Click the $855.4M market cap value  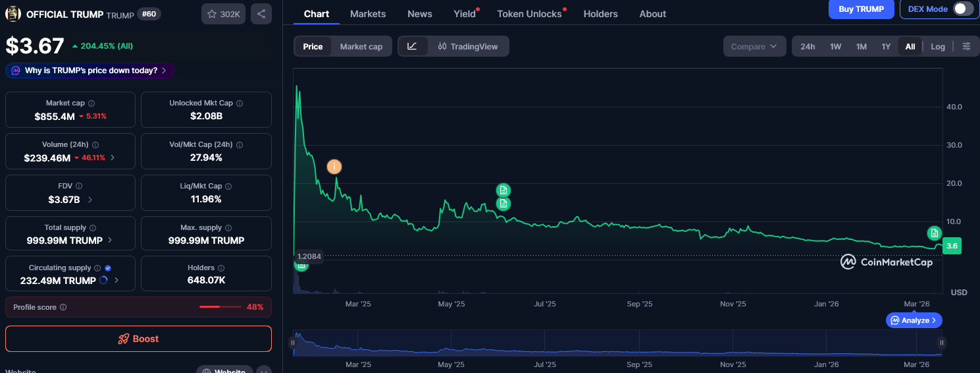pyautogui.click(x=54, y=116)
